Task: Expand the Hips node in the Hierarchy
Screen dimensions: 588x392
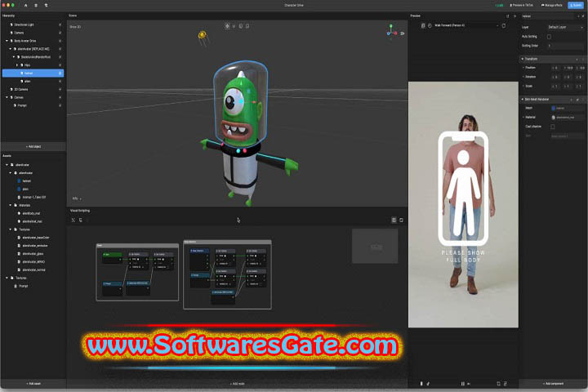Action: [x=17, y=65]
